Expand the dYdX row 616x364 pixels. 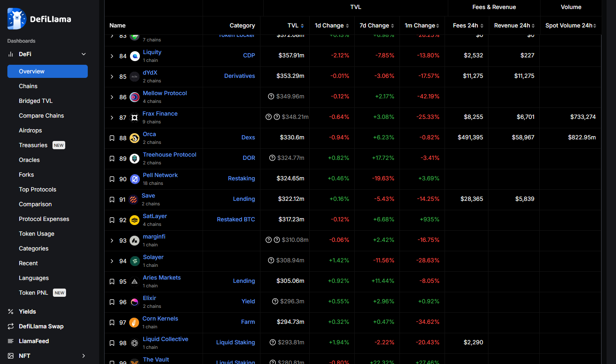[x=112, y=77]
